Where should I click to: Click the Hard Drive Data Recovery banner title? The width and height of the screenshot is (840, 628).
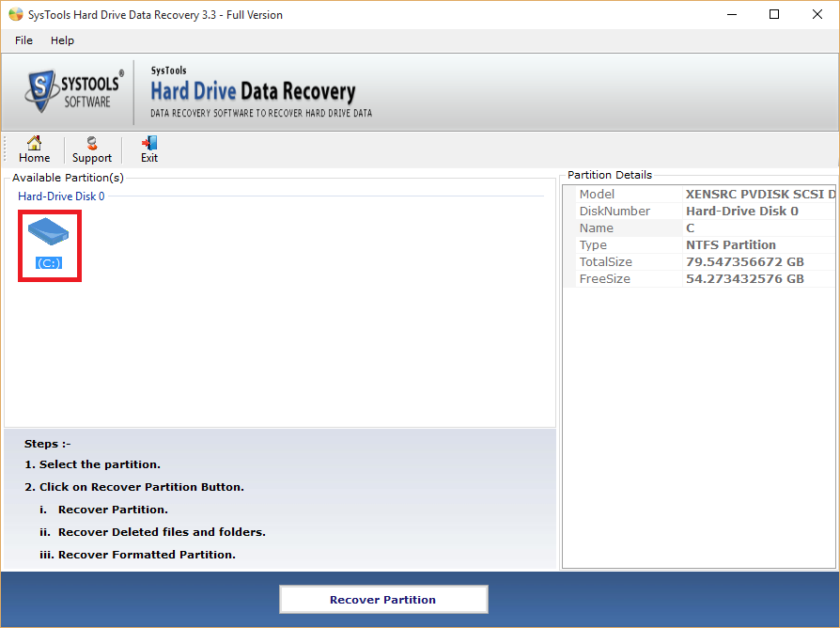click(x=253, y=91)
